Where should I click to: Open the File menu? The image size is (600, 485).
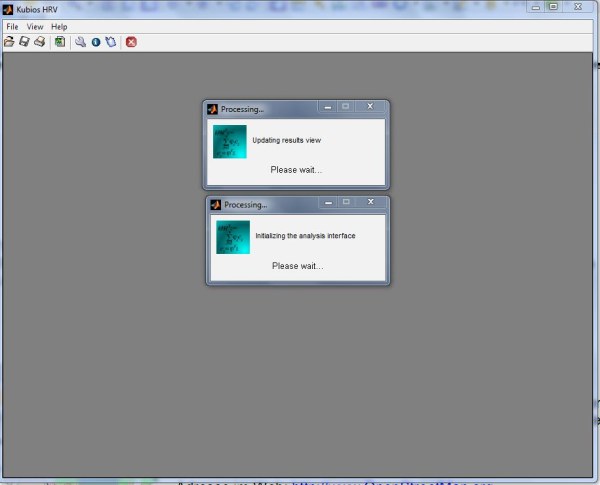point(12,26)
